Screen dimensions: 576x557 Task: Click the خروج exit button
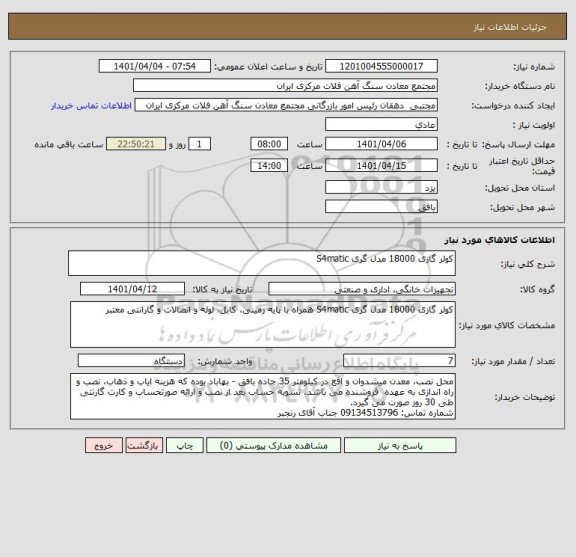click(x=104, y=445)
